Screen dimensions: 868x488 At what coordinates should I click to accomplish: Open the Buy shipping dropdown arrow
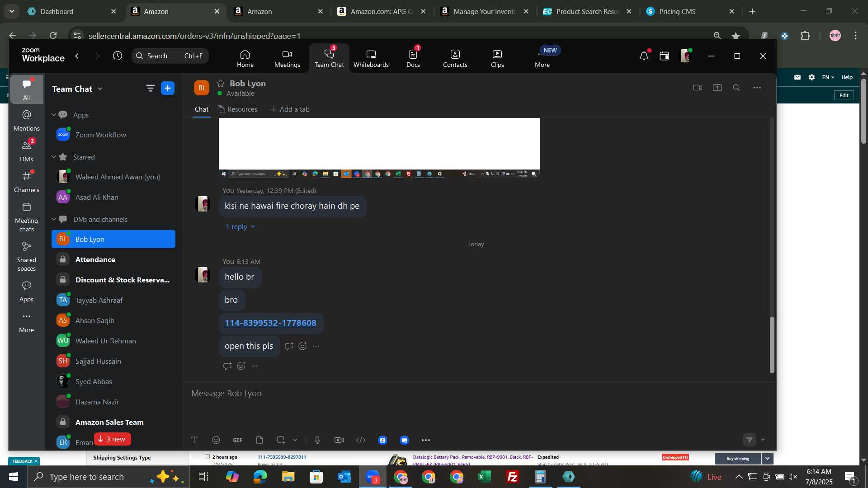(x=768, y=459)
